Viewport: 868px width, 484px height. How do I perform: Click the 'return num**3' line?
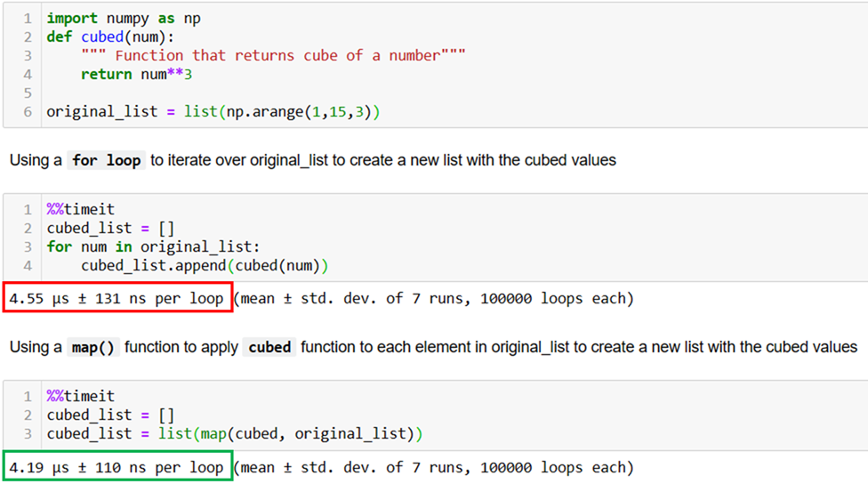point(137,74)
